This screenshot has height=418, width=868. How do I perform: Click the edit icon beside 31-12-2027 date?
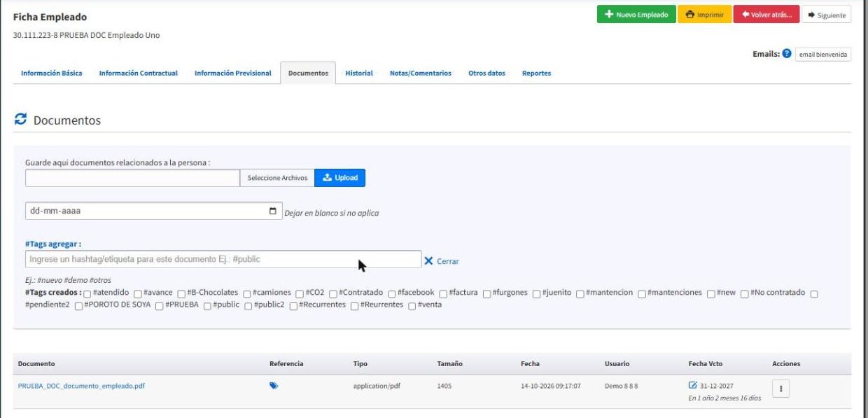[x=693, y=385]
